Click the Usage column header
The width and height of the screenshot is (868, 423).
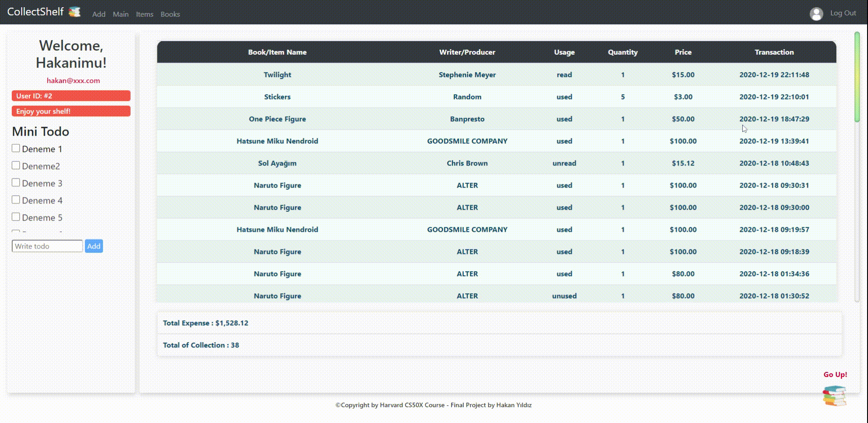[x=564, y=52]
